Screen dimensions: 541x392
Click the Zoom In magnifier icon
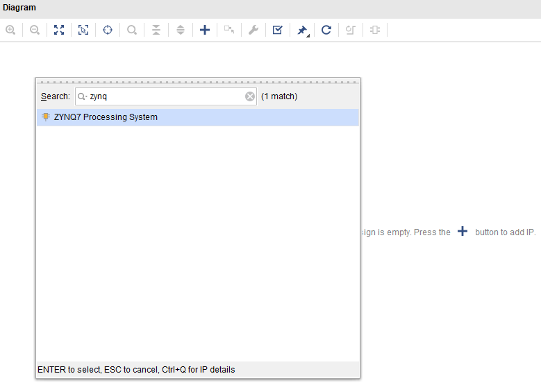coord(10,31)
